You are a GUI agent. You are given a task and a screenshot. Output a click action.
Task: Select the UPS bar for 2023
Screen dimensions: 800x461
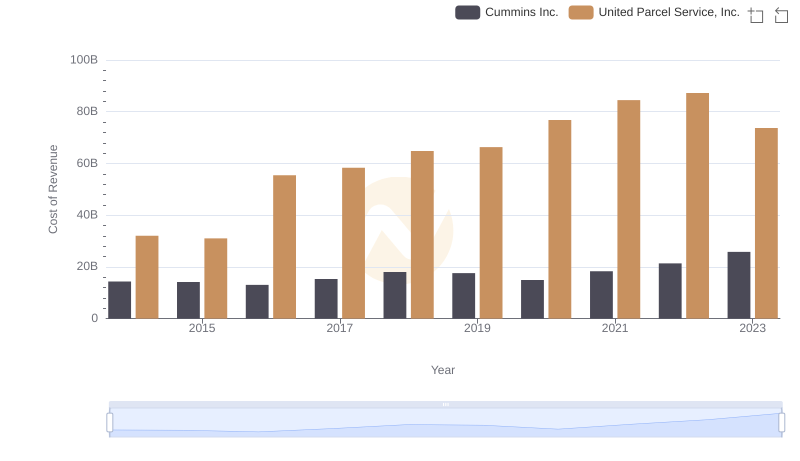pos(766,223)
